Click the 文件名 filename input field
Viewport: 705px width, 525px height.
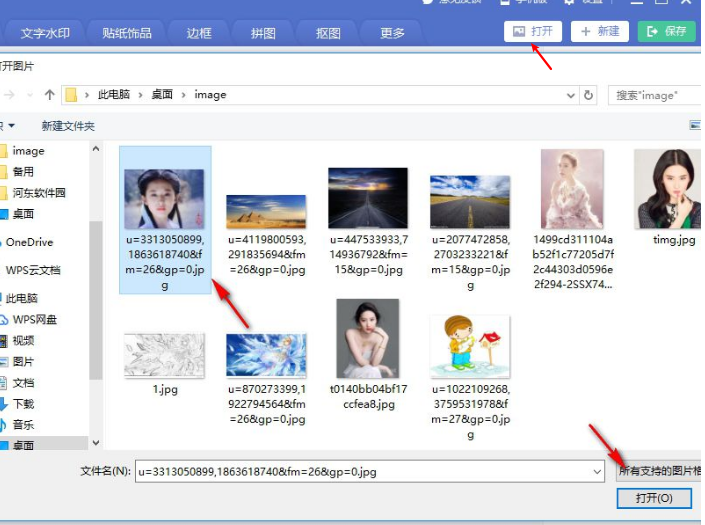click(x=370, y=472)
